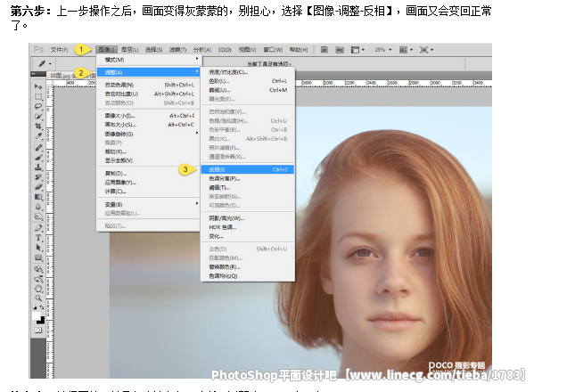The height and width of the screenshot is (392, 575).
Task: Open the 3D(D) menu
Action: (225, 50)
